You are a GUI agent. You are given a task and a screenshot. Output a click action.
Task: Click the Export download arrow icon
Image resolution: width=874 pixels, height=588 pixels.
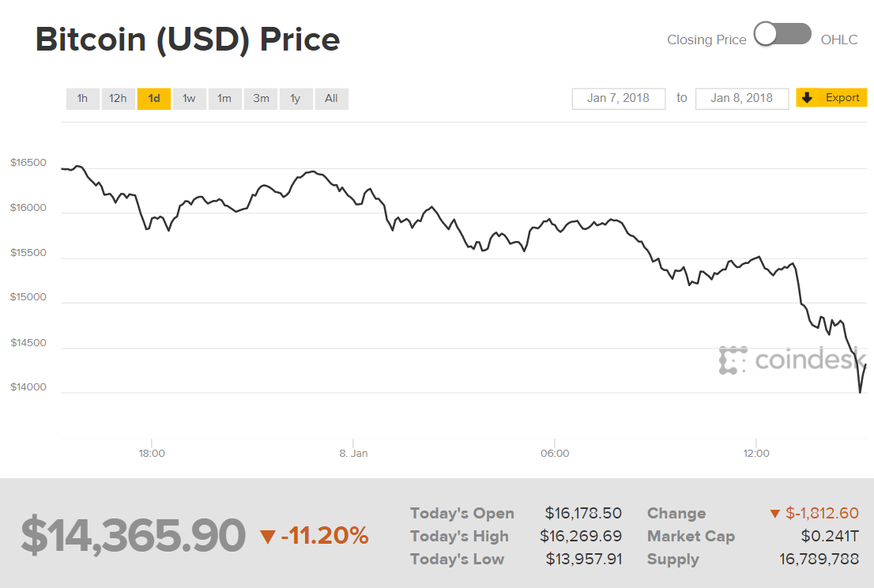[807, 97]
